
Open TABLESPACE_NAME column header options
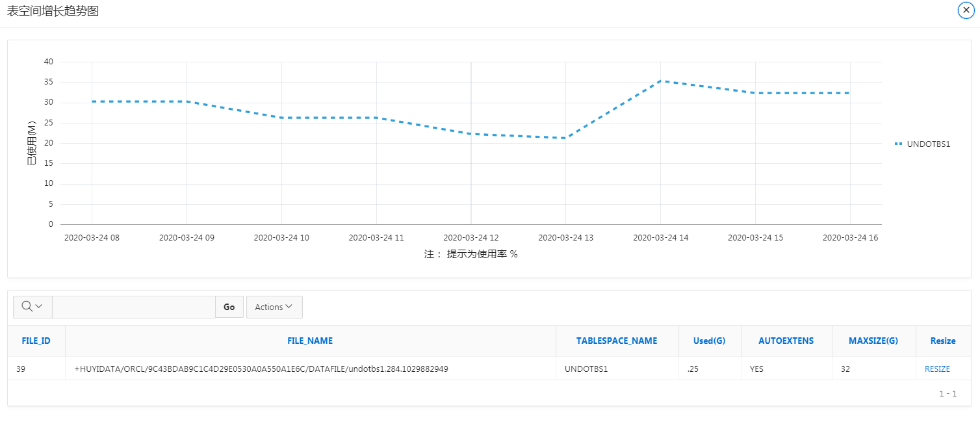616,341
